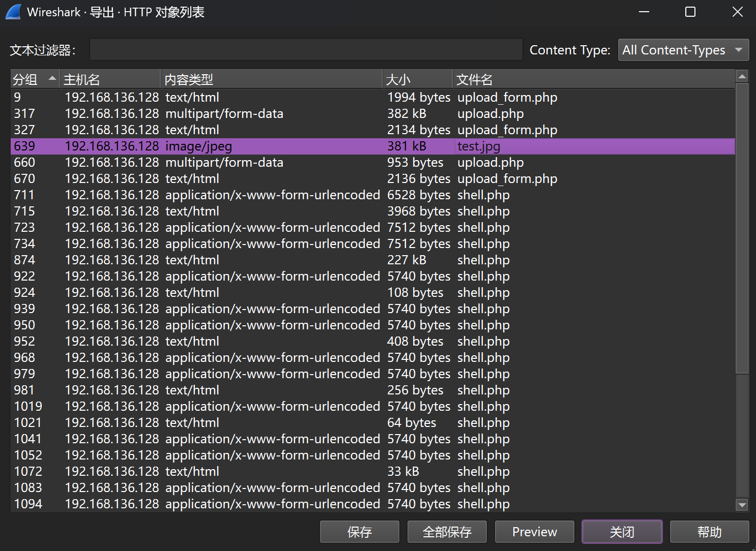The image size is (756, 551).
Task: Click the scrollbar up arrow
Action: pyautogui.click(x=742, y=77)
